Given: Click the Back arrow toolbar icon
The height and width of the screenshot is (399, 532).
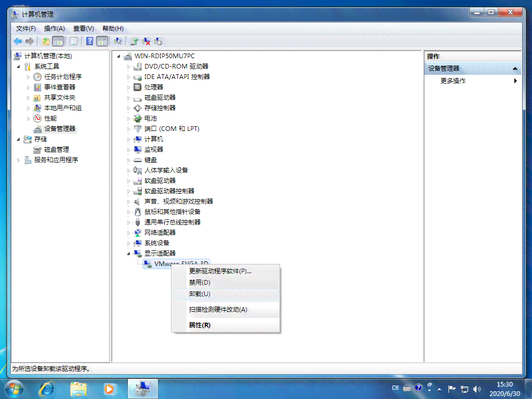Looking at the screenshot, I should (18, 42).
